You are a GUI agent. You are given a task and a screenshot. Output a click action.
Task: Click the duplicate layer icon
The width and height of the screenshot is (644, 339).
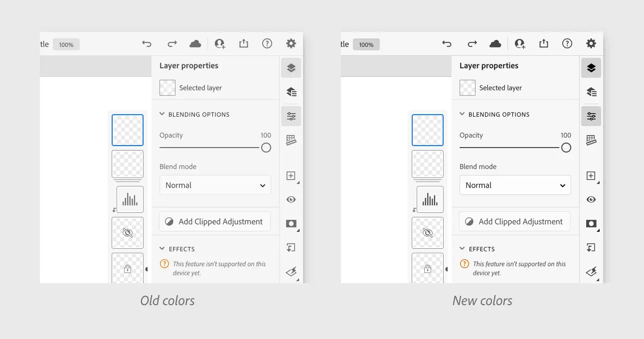click(x=291, y=247)
